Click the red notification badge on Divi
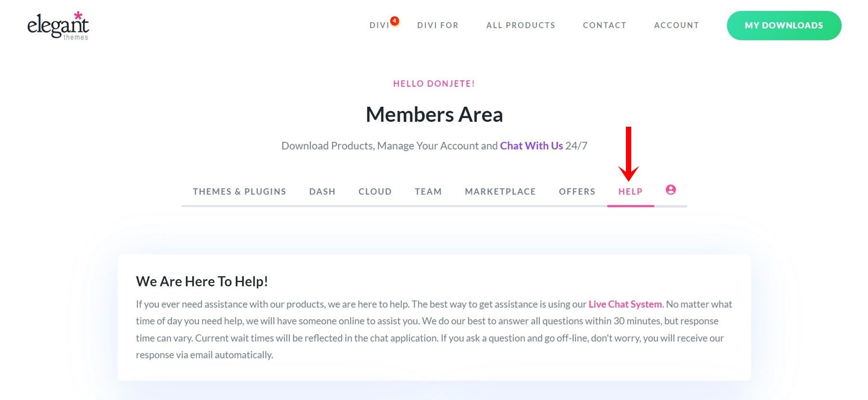This screenshot has height=400, width=868. [394, 21]
